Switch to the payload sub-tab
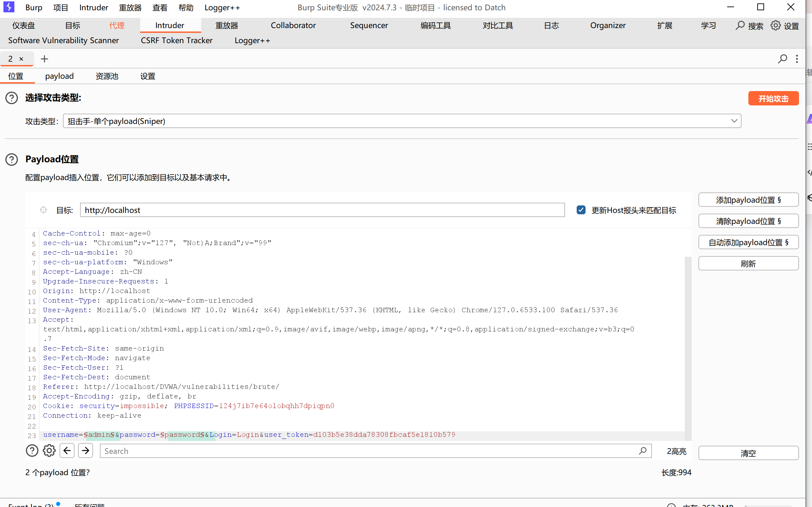The height and width of the screenshot is (507, 812). [x=59, y=76]
